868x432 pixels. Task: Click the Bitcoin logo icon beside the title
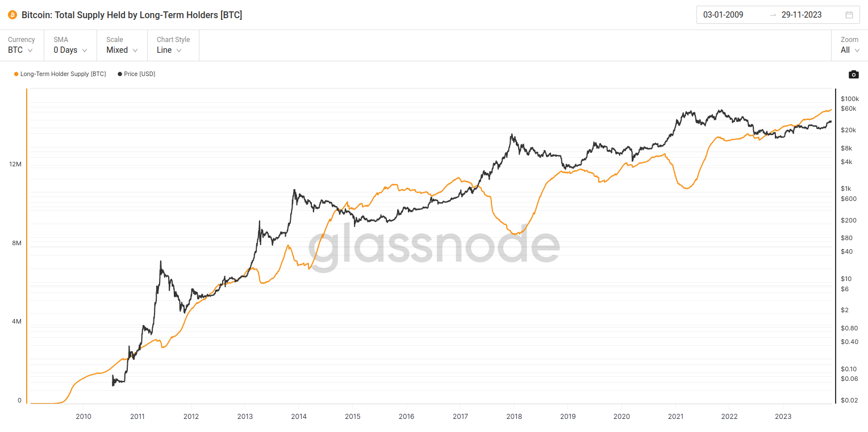click(x=11, y=15)
